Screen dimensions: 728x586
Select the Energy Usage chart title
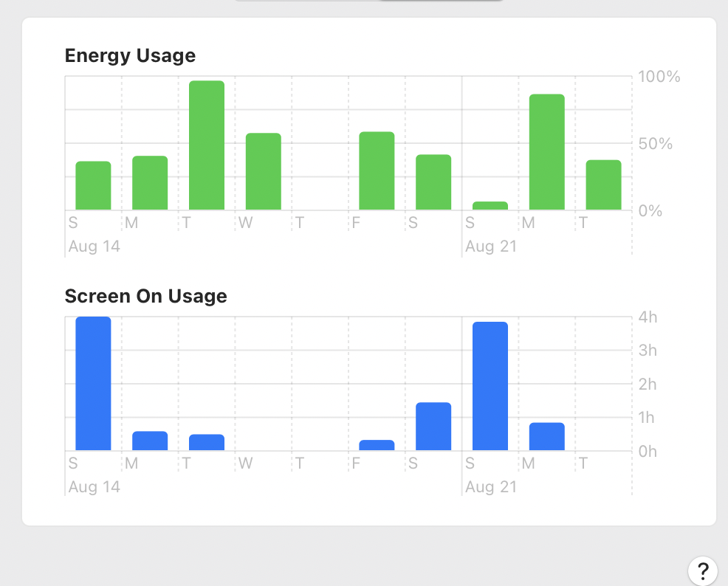(x=130, y=55)
